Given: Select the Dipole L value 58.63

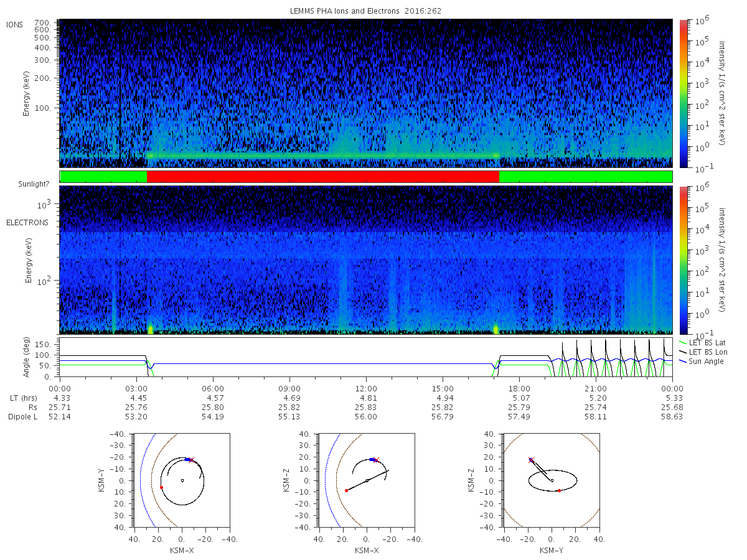Looking at the screenshot, I should click(672, 417).
